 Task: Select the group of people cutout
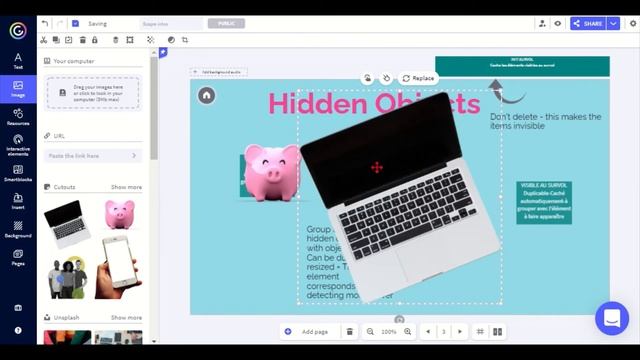click(67, 278)
